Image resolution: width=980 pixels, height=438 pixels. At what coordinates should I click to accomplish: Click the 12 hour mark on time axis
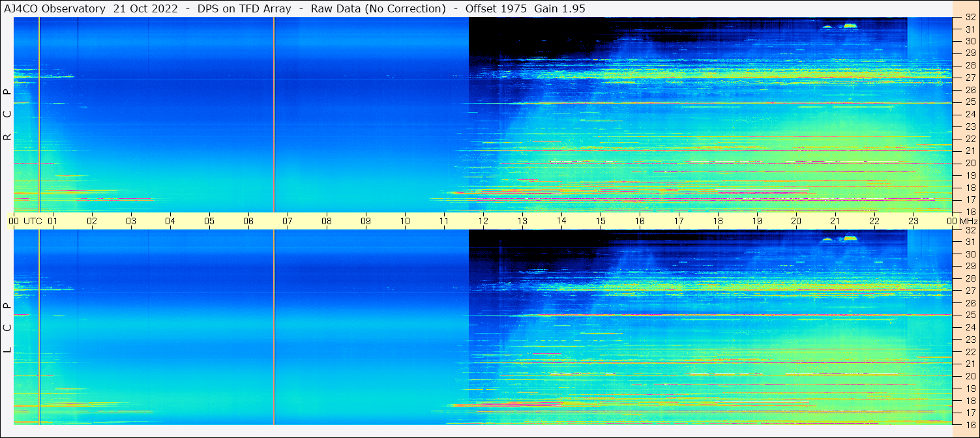point(483,221)
